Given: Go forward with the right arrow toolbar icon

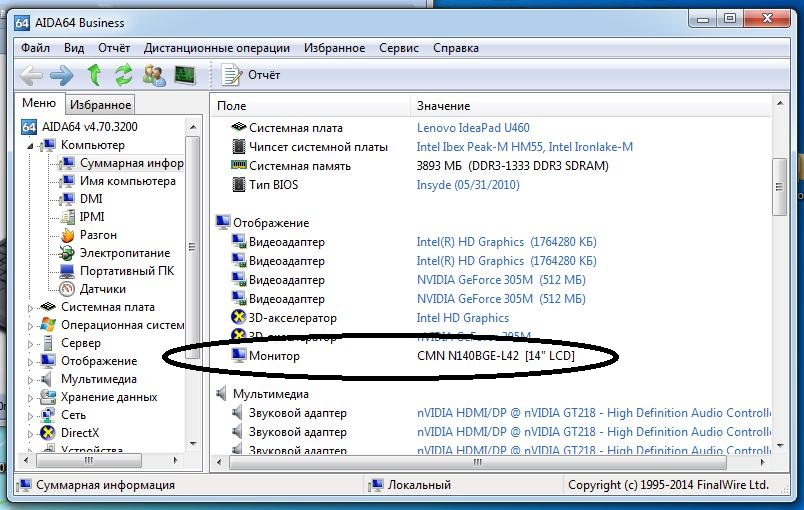Looking at the screenshot, I should click(x=62, y=75).
